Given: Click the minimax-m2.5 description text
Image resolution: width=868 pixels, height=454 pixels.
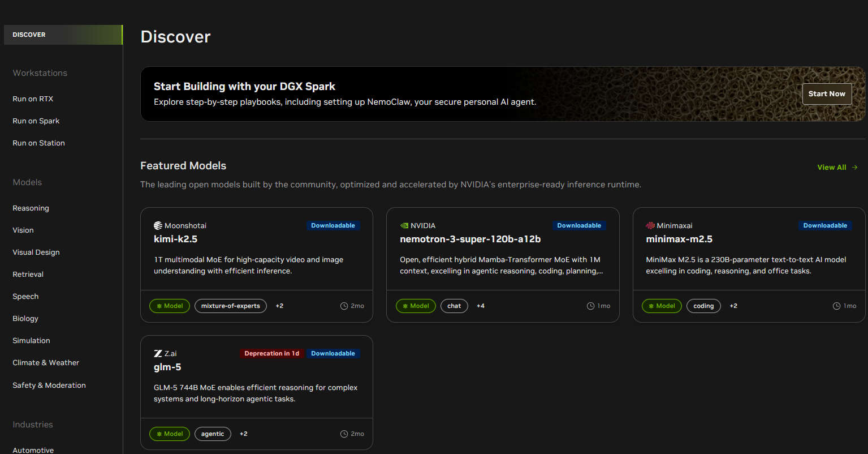Looking at the screenshot, I should [746, 265].
